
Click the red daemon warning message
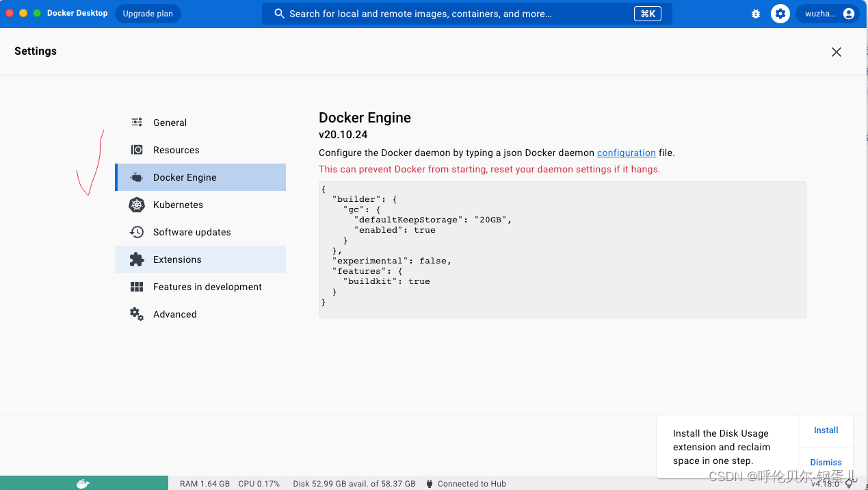pos(490,169)
